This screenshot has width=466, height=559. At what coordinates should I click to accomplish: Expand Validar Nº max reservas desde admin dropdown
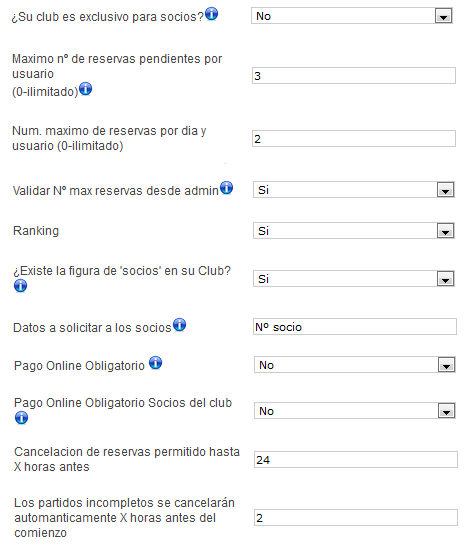coord(354,190)
